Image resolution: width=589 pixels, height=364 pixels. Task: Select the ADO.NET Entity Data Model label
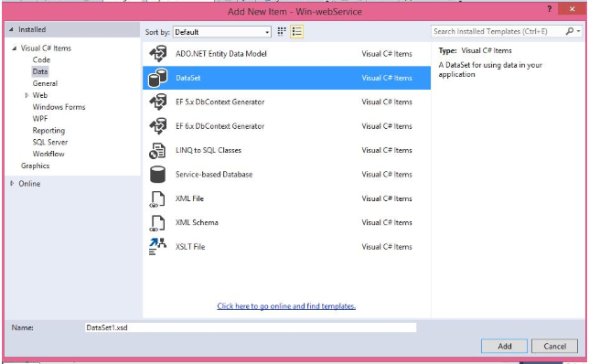point(221,54)
